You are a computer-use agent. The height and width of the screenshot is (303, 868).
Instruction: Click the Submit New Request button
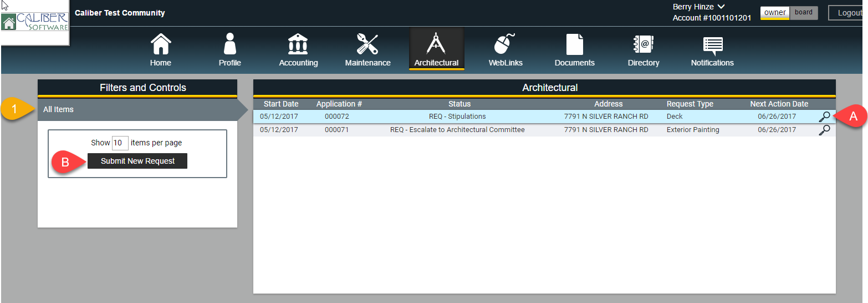click(x=137, y=161)
